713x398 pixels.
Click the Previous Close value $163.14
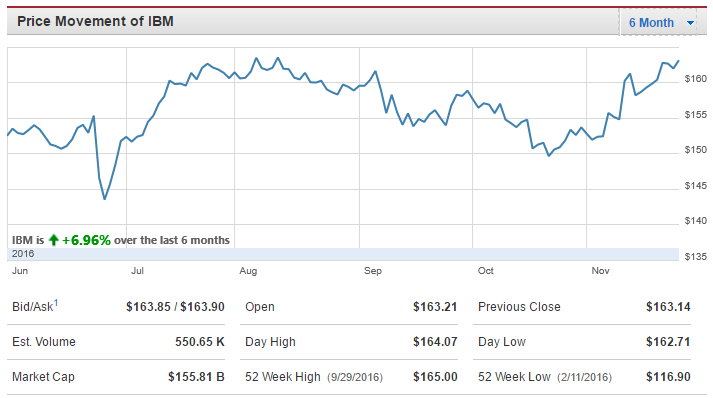(x=668, y=307)
